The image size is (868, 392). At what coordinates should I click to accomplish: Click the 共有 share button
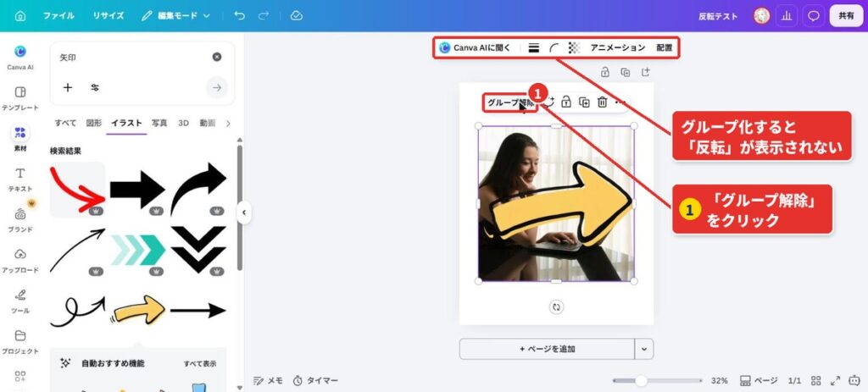pos(846,16)
